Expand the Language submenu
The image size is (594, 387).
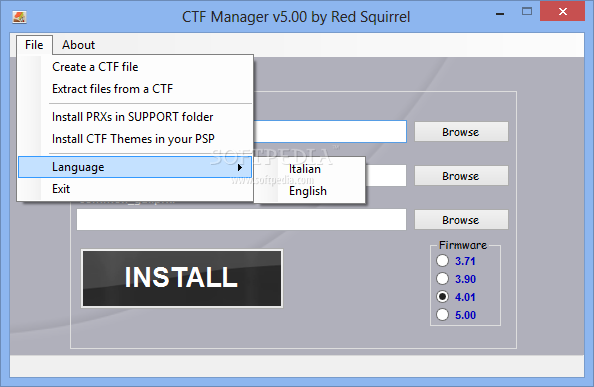tap(135, 167)
